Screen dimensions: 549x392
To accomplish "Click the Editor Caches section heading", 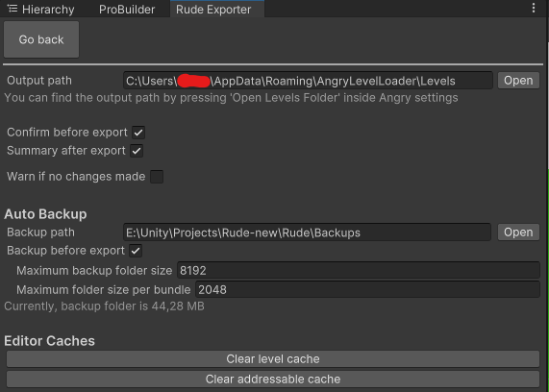I will [x=49, y=341].
